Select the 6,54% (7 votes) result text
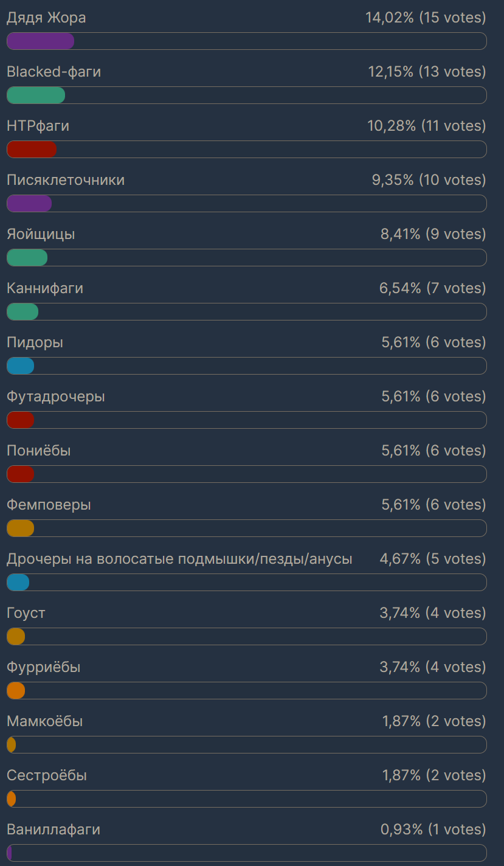Image resolution: width=504 pixels, height=866 pixels. point(433,289)
